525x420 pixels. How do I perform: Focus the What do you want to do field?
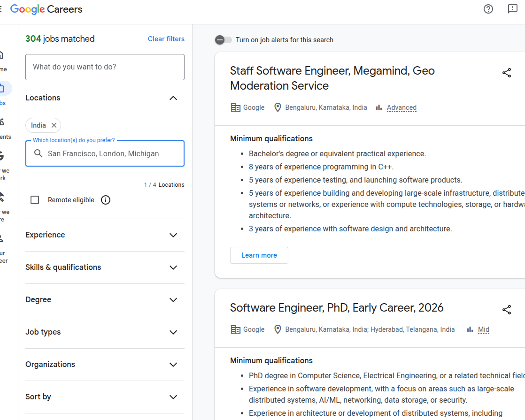point(105,67)
